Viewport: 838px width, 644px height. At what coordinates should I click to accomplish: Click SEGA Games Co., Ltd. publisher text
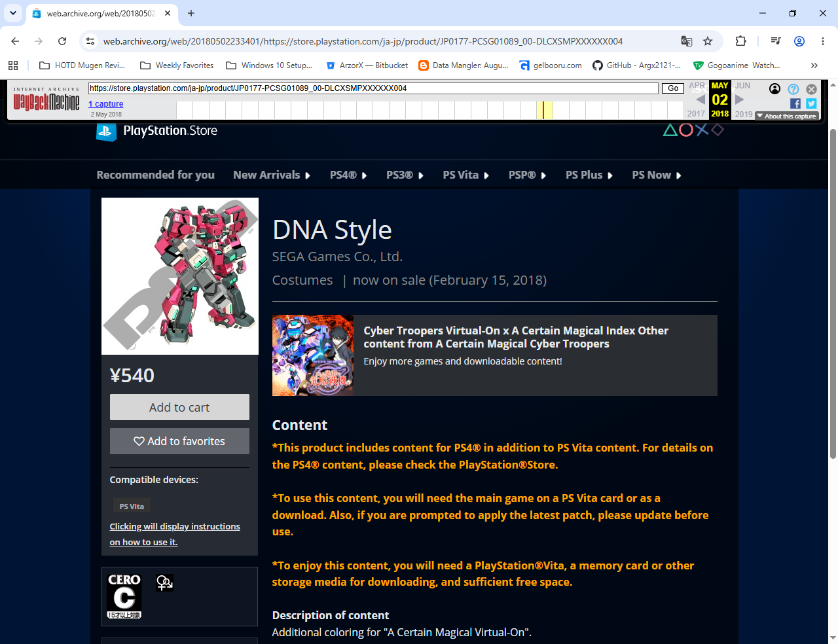coord(337,257)
